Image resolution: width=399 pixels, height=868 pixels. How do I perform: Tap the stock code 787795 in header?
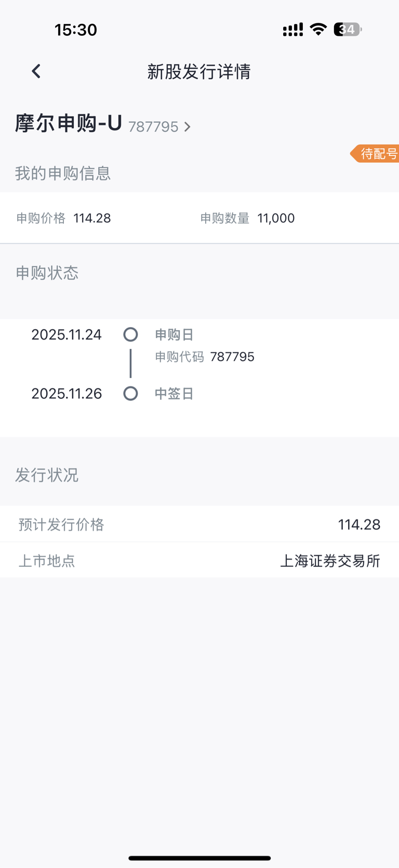[x=153, y=127]
